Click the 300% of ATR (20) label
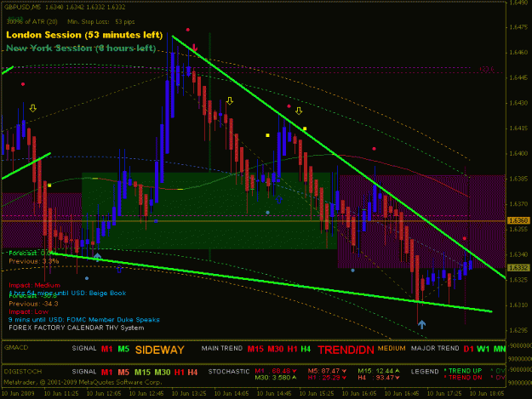This screenshot has height=399, width=532. tap(31, 22)
